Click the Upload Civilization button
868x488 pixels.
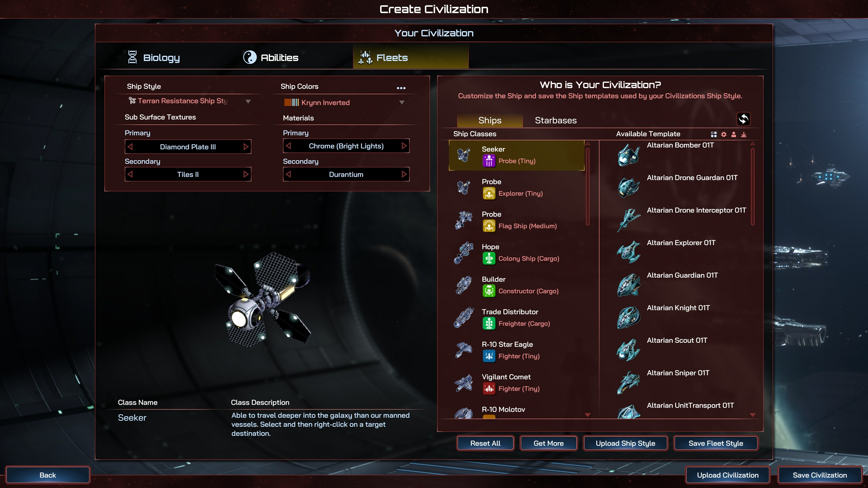click(x=727, y=475)
